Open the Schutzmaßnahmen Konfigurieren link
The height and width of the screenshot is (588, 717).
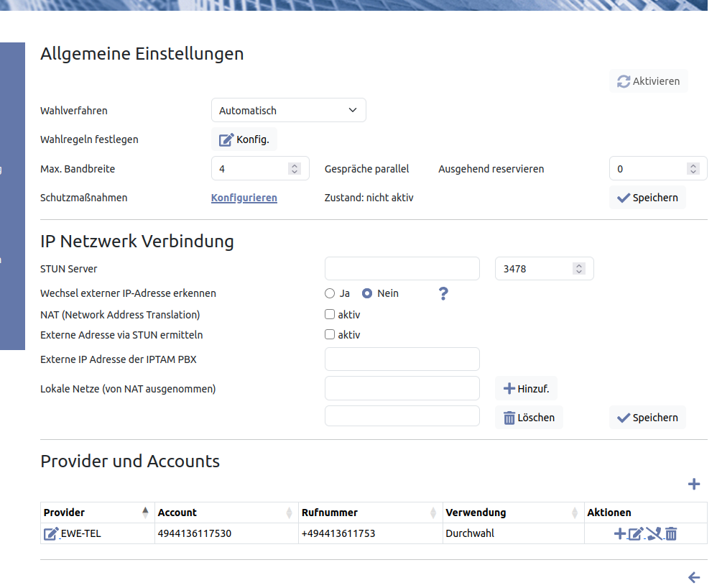(244, 198)
